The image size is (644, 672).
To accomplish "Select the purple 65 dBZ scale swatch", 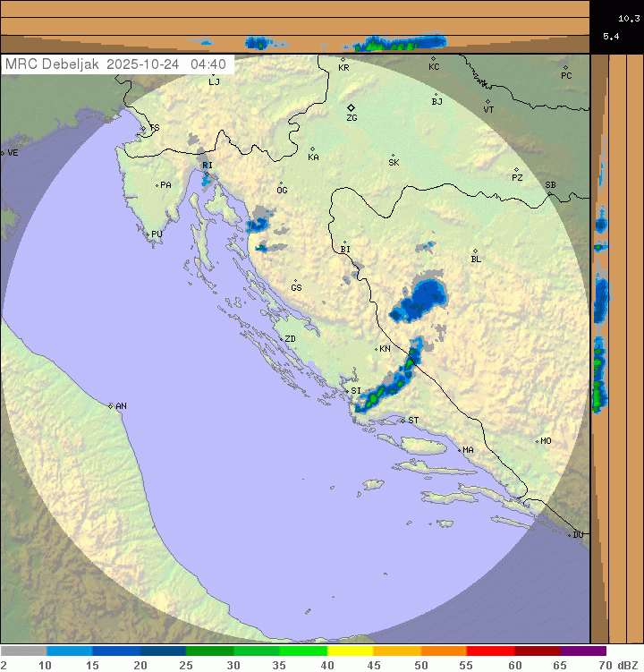I will (583, 651).
